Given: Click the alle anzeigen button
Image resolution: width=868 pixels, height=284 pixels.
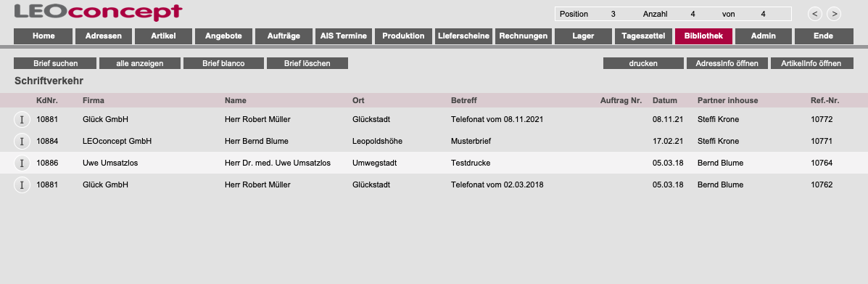Looking at the screenshot, I should point(139,63).
